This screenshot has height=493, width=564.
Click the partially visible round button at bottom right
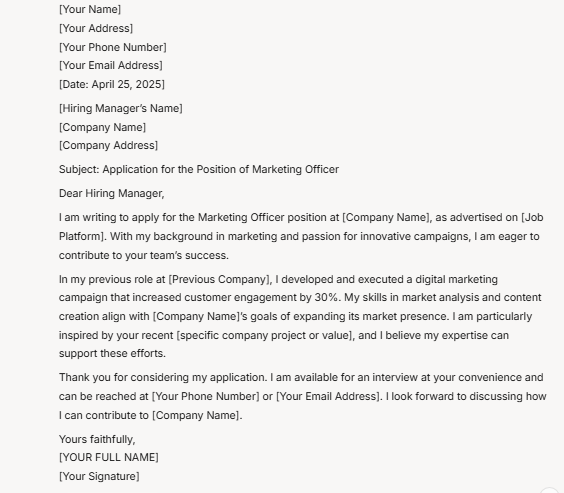click(550, 490)
